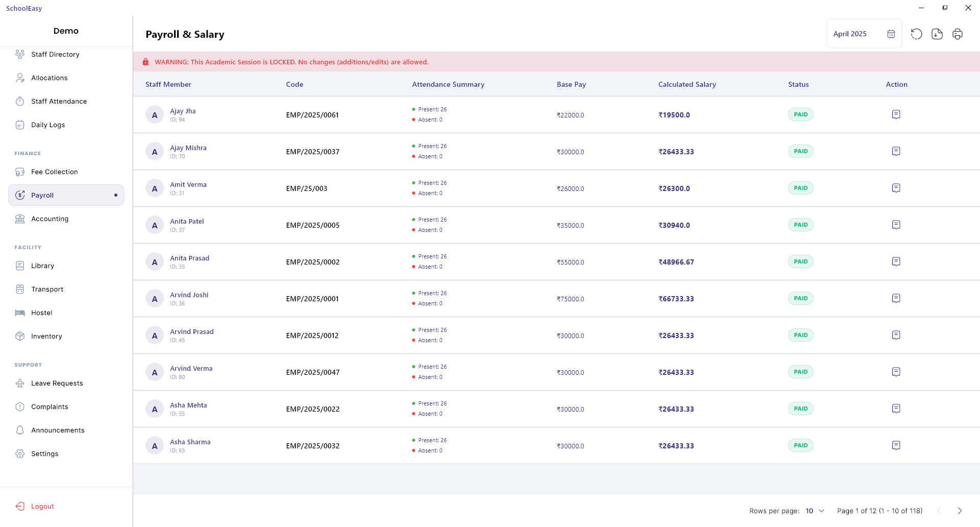The height and width of the screenshot is (527, 980).
Task: Open payslip for Asha Mehta
Action: 896,409
